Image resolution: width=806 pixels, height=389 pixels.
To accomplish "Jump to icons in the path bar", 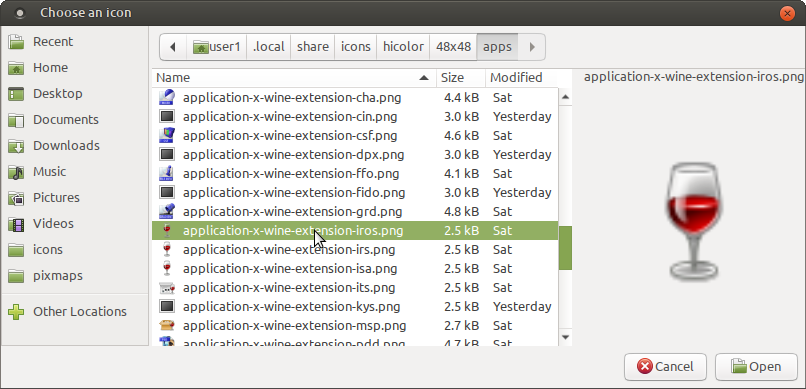I will 356,47.
